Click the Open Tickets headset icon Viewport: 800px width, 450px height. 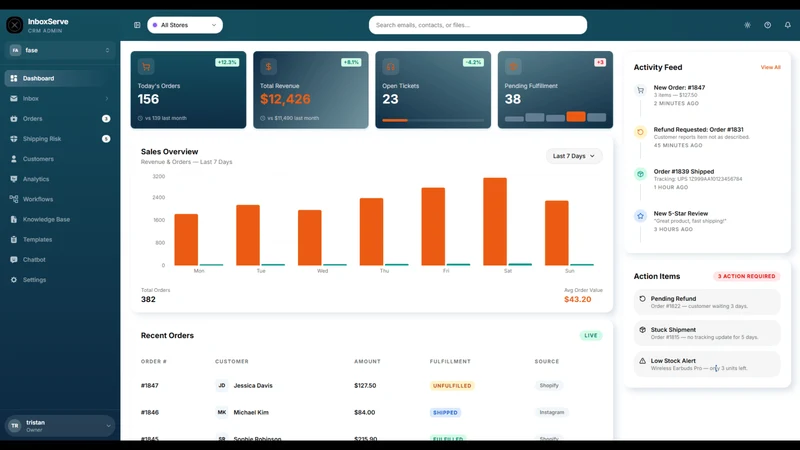point(391,67)
